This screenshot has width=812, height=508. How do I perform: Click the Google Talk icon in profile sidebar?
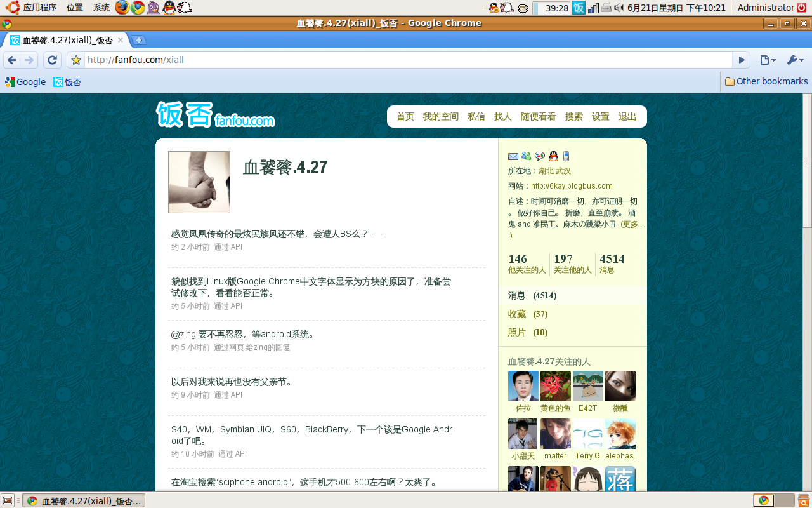pyautogui.click(x=540, y=156)
